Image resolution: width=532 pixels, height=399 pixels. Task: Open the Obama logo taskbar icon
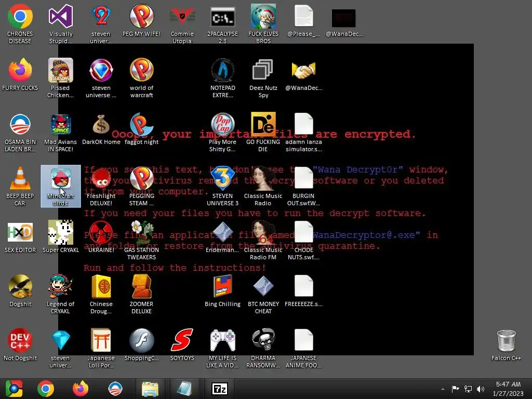(x=115, y=389)
